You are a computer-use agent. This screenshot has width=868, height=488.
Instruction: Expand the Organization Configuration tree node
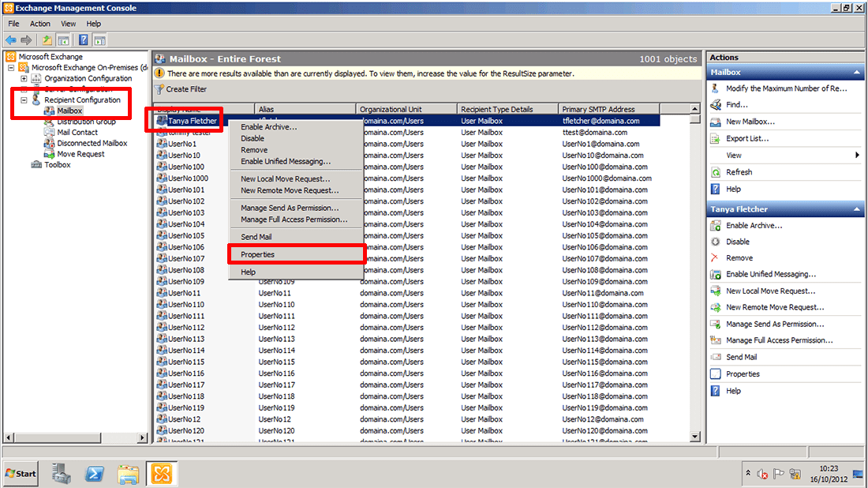(24, 78)
